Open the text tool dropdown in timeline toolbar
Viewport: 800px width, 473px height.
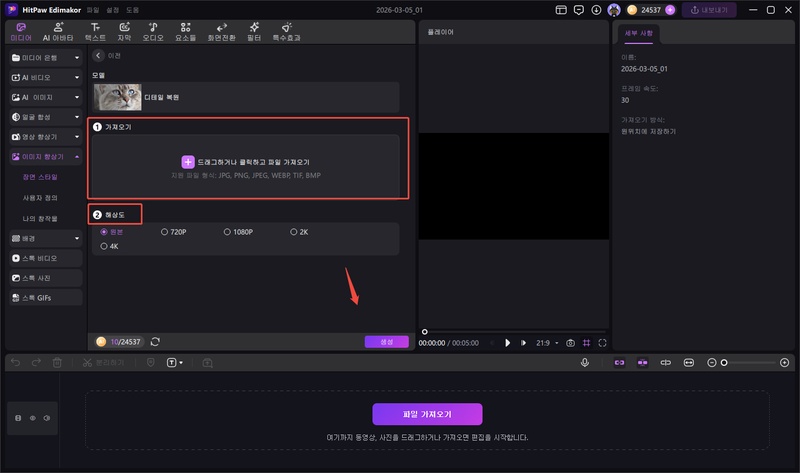pos(174,362)
